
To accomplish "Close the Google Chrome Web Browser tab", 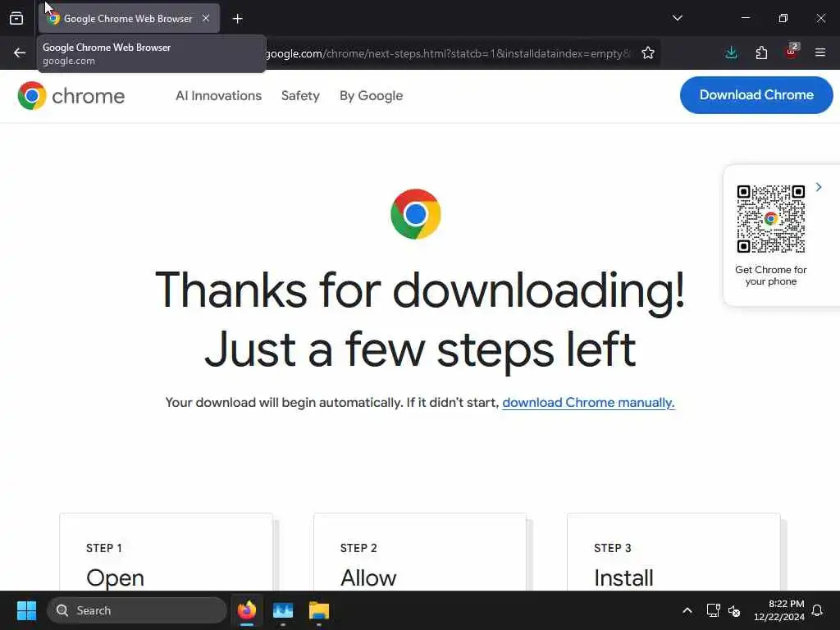I will click(206, 18).
